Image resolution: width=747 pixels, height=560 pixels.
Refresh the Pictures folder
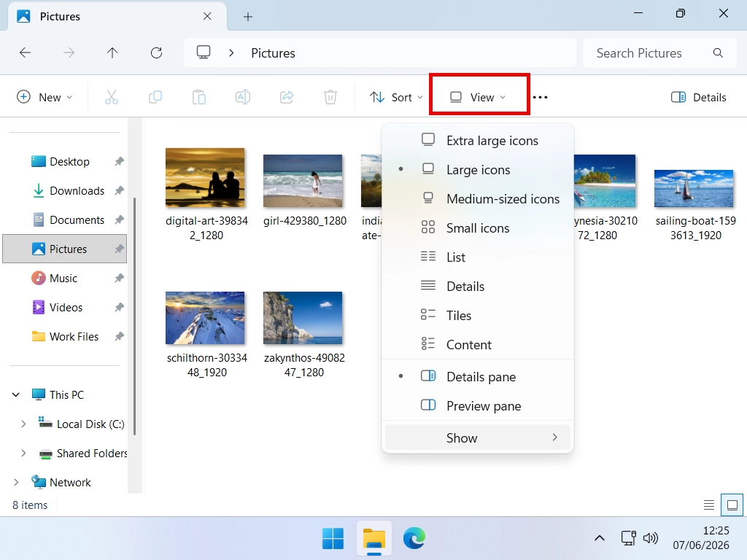pos(156,52)
